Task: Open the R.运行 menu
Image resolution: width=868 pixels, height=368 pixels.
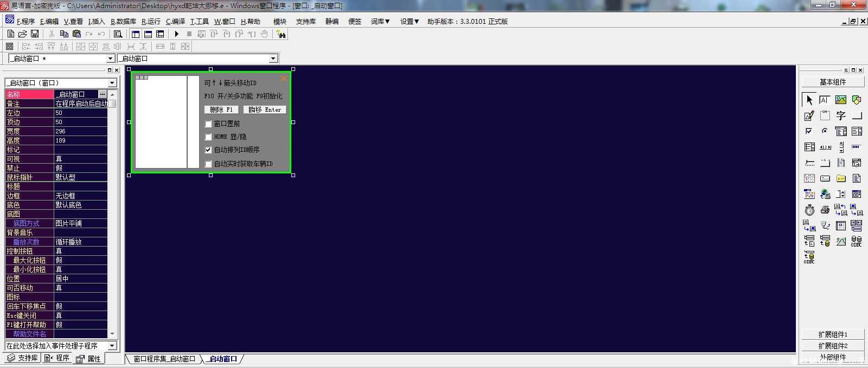Action: coord(151,22)
